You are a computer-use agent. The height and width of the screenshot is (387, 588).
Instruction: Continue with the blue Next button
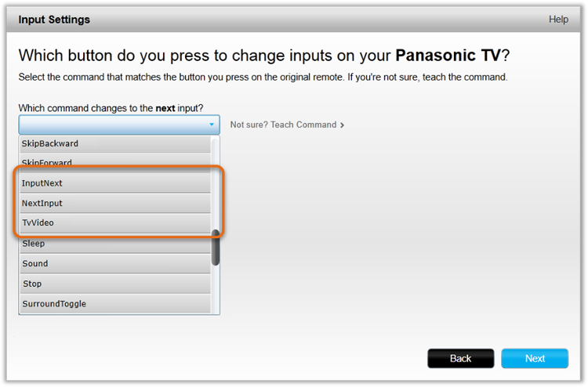coord(535,359)
